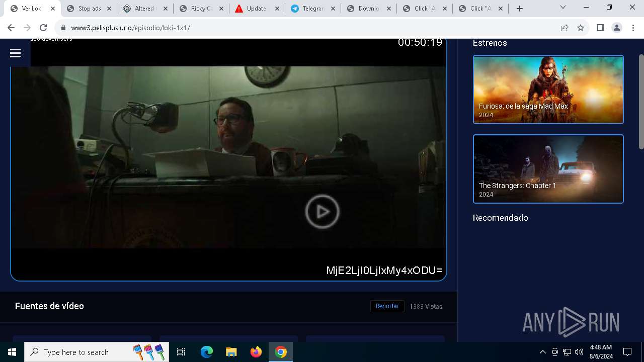Click the Recomendado heading
The width and height of the screenshot is (644, 362).
(500, 218)
